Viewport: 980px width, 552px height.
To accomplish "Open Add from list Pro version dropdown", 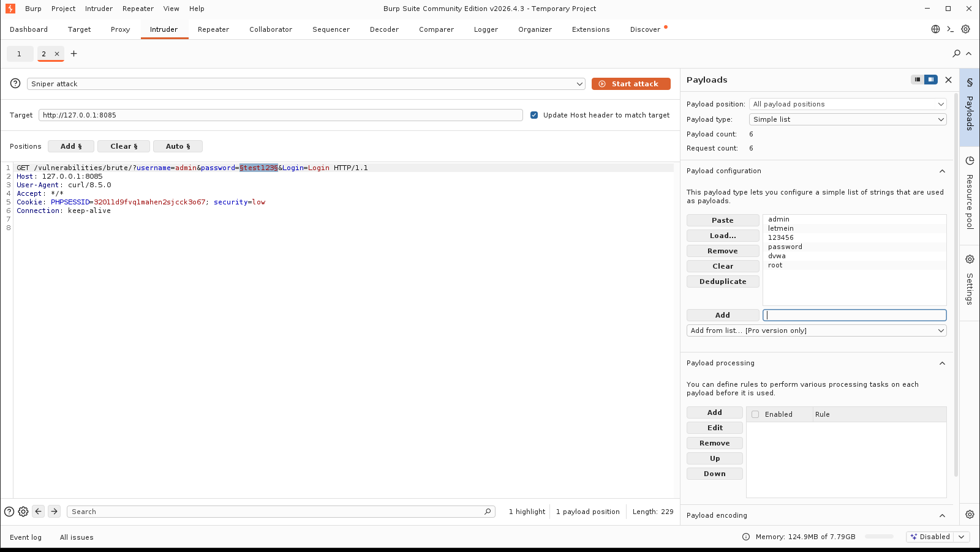I will point(816,330).
